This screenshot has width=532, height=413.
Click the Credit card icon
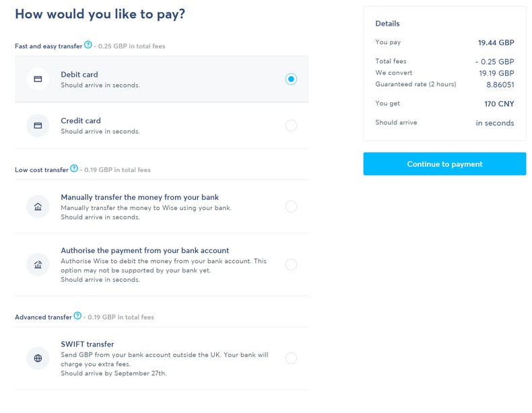pyautogui.click(x=38, y=126)
